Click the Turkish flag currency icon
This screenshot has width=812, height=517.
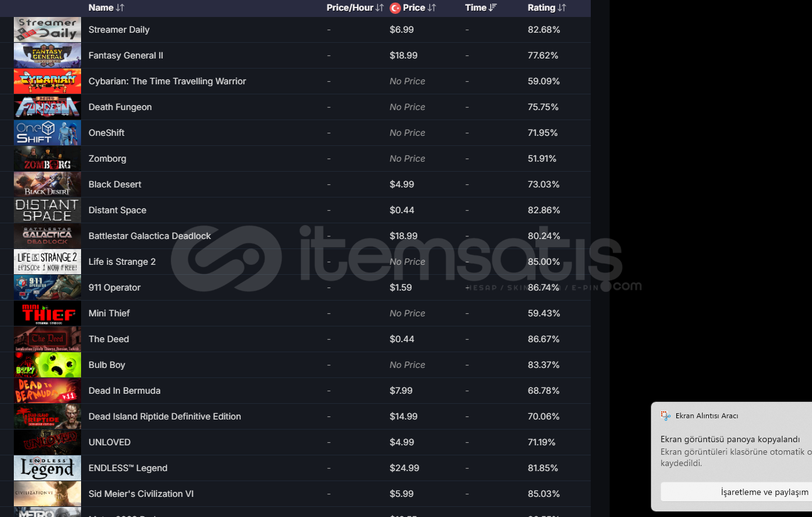(395, 8)
